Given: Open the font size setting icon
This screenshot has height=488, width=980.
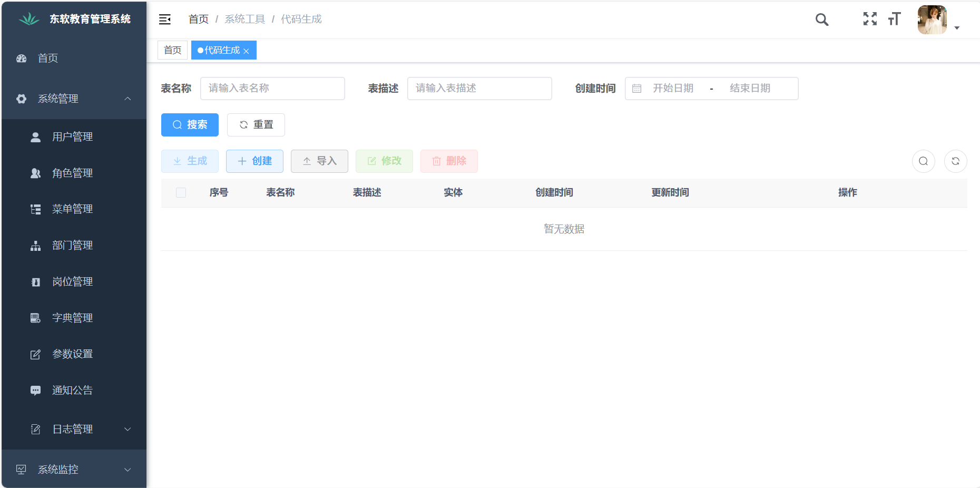Looking at the screenshot, I should pos(894,19).
